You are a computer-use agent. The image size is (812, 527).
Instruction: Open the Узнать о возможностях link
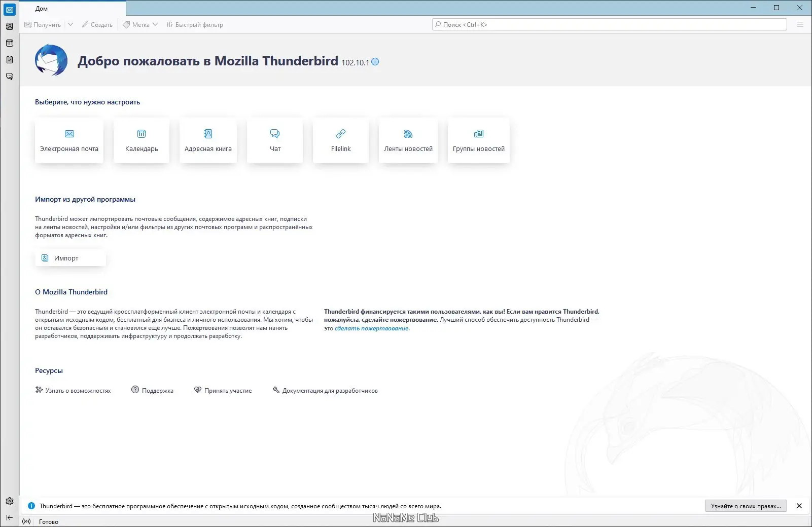coord(73,390)
